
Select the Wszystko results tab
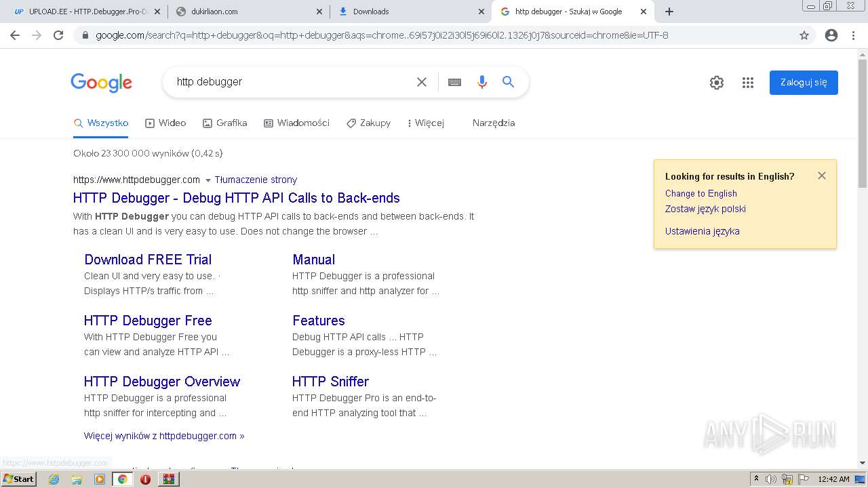point(101,123)
